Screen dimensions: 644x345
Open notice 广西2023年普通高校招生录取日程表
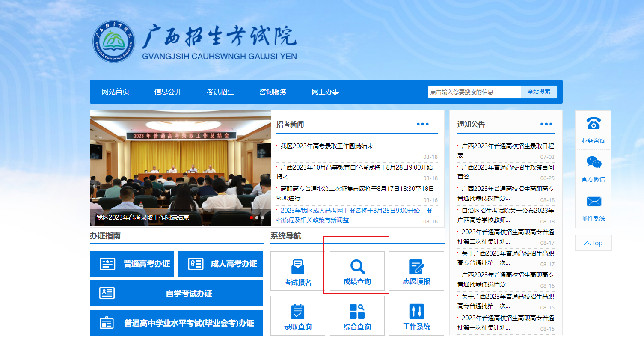tap(506, 150)
